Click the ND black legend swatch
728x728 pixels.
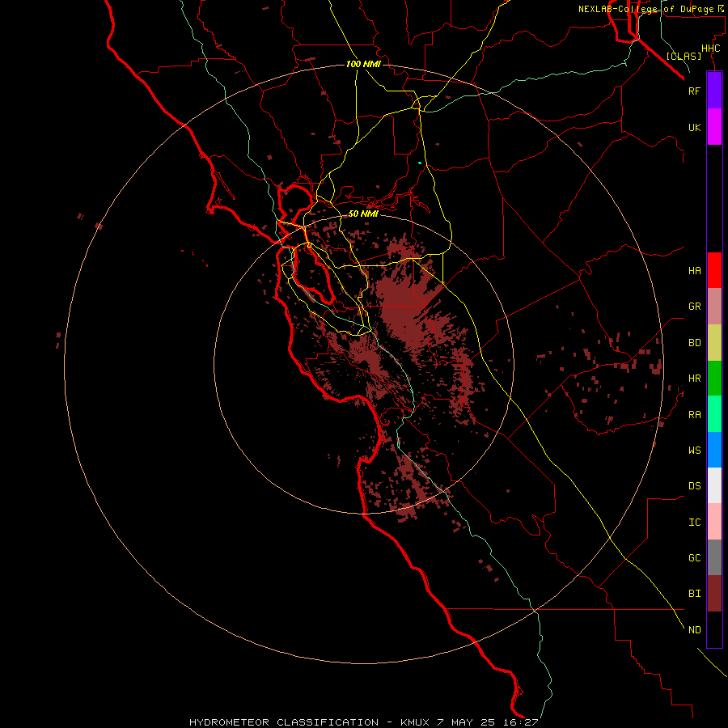714,629
